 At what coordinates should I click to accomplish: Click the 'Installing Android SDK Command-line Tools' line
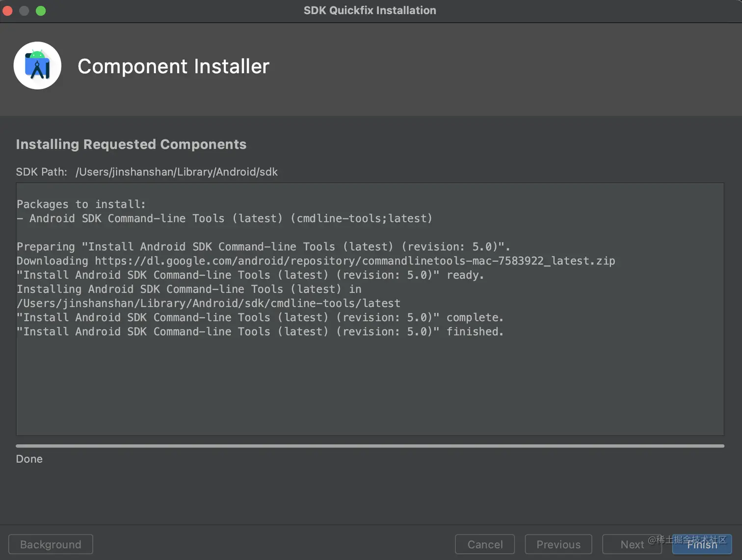pyautogui.click(x=189, y=289)
